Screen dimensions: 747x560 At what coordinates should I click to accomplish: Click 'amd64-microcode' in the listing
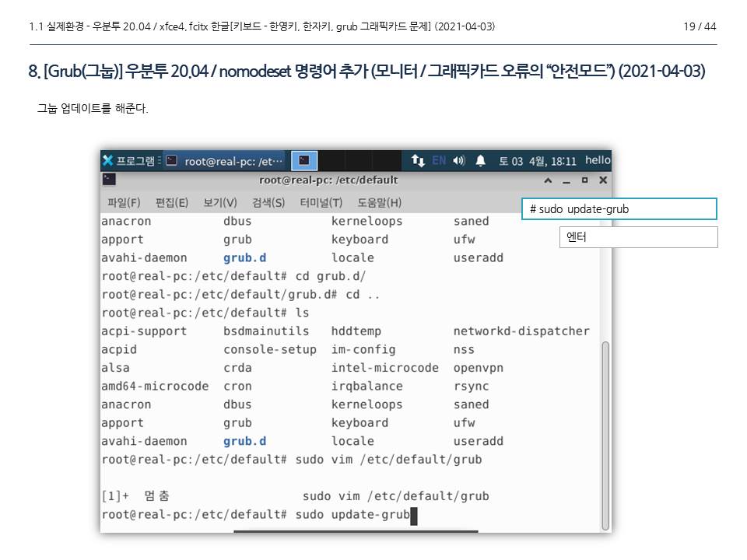[155, 386]
